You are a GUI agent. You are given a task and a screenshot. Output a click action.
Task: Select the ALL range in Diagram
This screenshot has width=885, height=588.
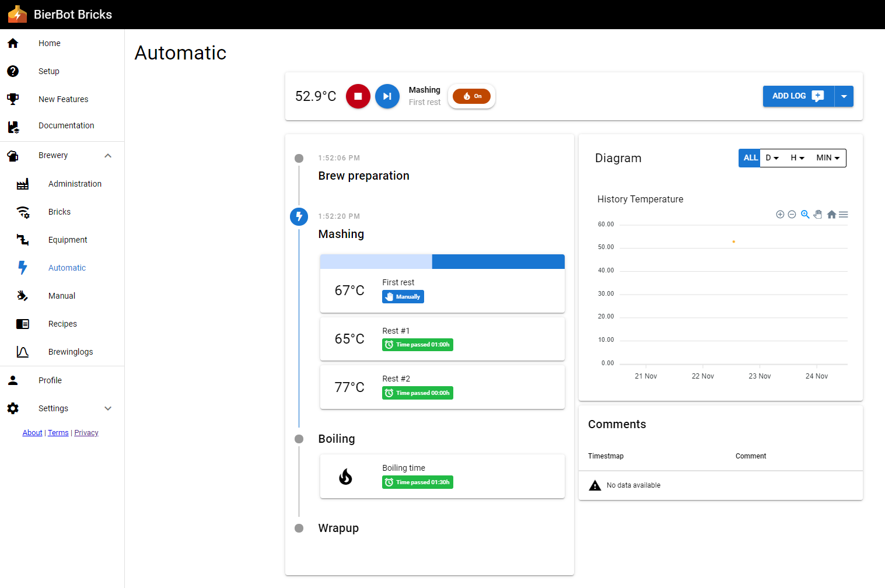coord(750,158)
